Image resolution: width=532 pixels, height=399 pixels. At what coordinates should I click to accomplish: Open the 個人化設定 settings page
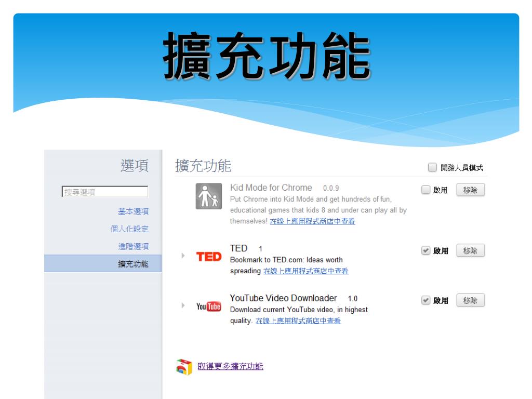[x=129, y=229]
